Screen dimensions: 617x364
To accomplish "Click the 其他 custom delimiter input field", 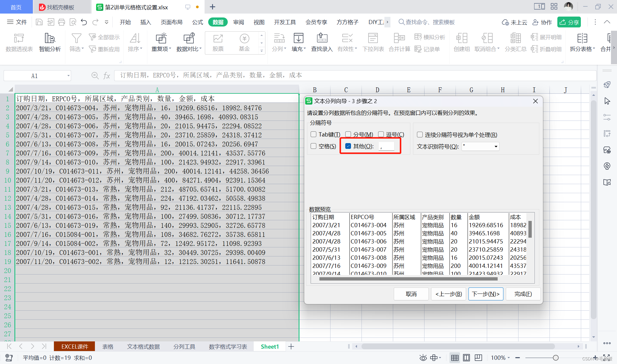I will [x=387, y=146].
